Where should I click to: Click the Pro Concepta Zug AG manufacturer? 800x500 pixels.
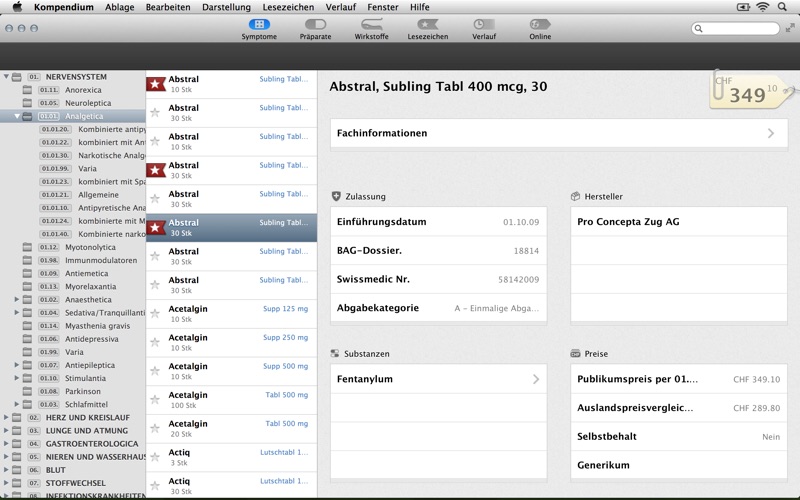pos(679,221)
